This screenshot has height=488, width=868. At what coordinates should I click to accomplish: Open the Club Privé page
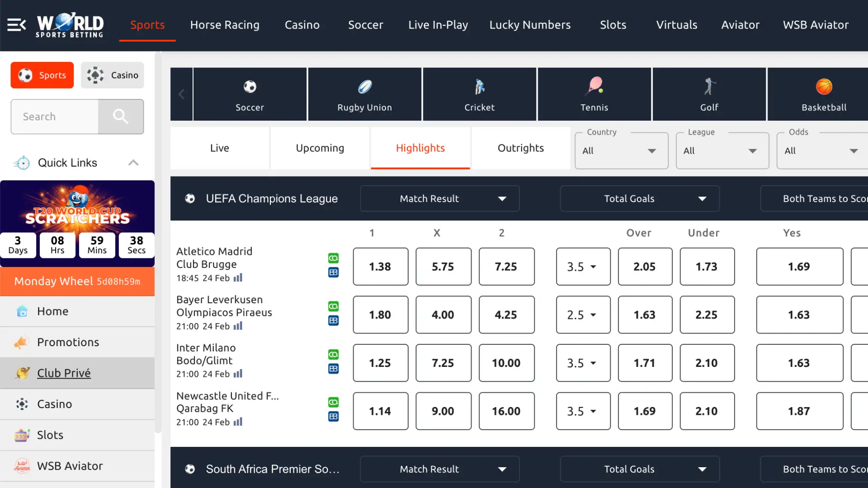coord(63,373)
